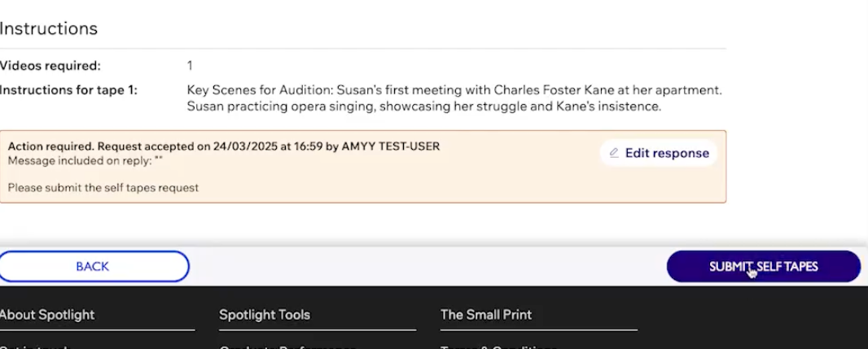868x349 pixels.
Task: Click the Instructions for tape 1 label
Action: [x=68, y=89]
